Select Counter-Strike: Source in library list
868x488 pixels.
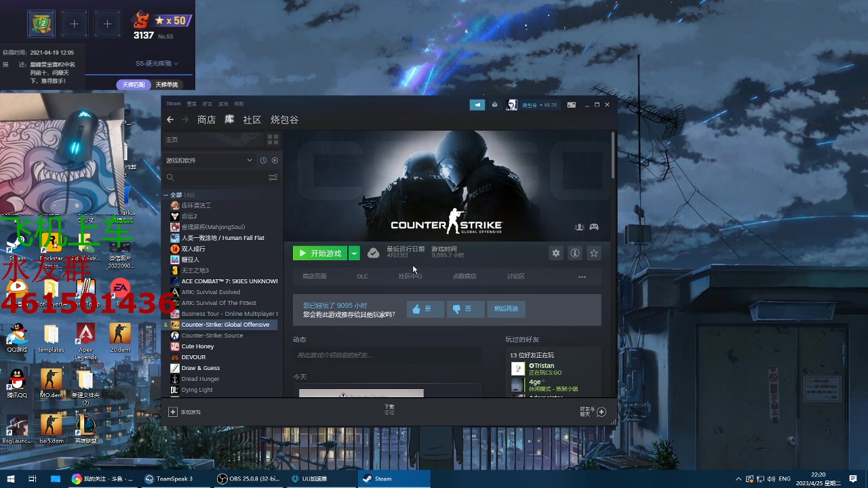pyautogui.click(x=212, y=335)
